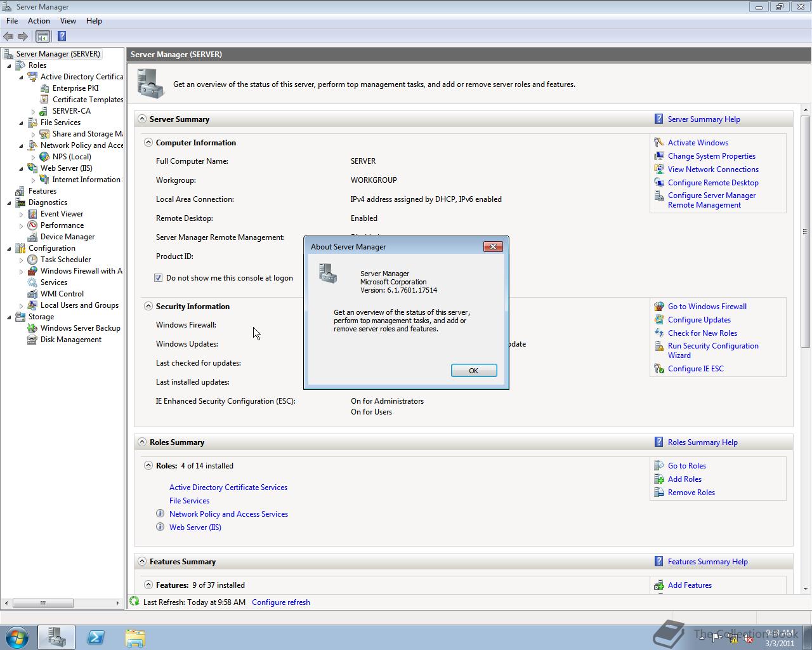
Task: Collapse the Roles Summary section
Action: click(x=142, y=442)
